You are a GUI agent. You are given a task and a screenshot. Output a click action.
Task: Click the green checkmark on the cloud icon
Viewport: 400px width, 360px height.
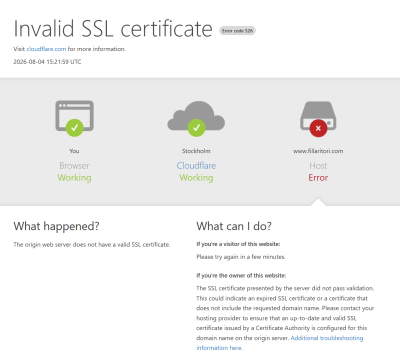point(196,128)
